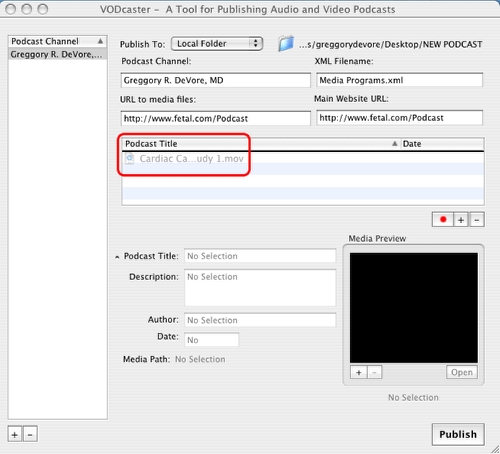500x454 pixels.
Task: Add media using plus under Media Preview
Action: (359, 372)
